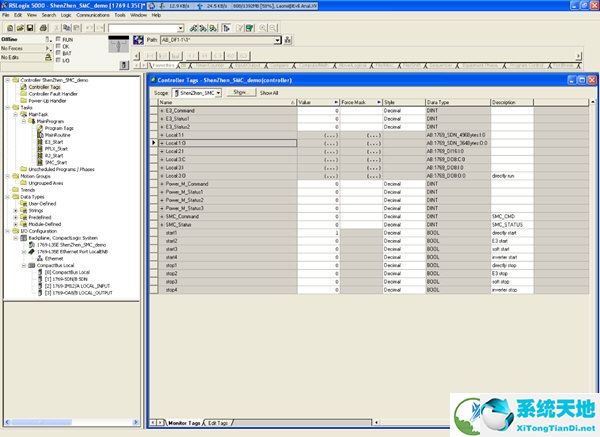Click the Verify Routine icon
The image size is (600, 437).
(240, 28)
